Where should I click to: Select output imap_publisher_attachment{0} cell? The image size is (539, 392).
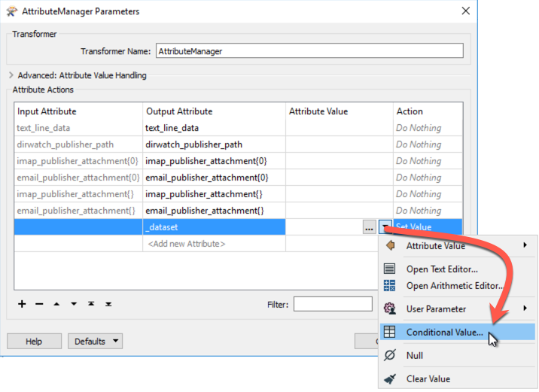(x=214, y=161)
